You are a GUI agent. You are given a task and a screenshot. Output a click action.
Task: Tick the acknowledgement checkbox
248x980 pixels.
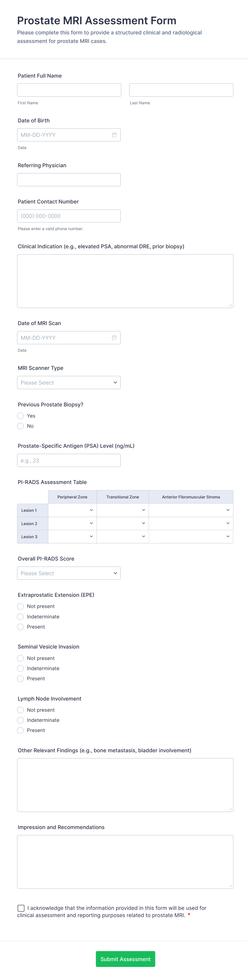point(21,908)
